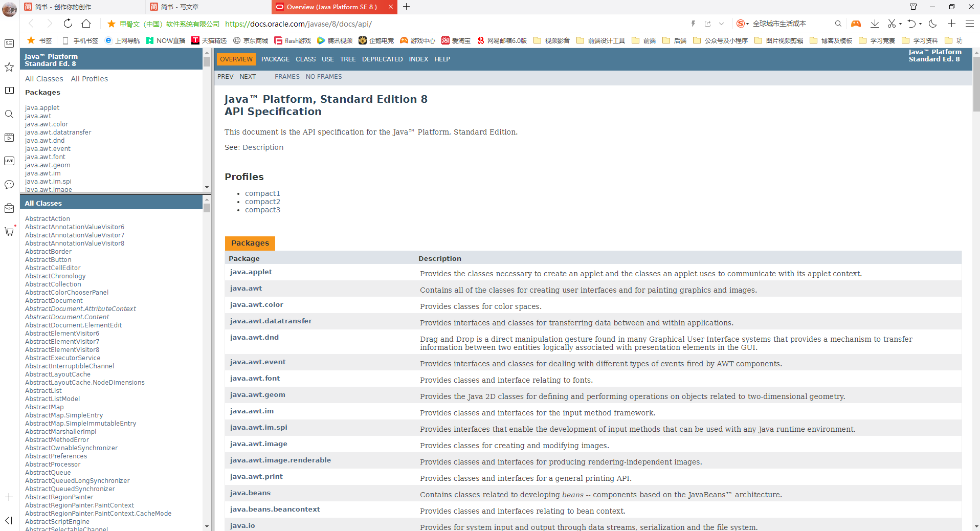Screen dimensions: 980x531
Task: Toggle night mode moon icon
Action: click(x=932, y=24)
